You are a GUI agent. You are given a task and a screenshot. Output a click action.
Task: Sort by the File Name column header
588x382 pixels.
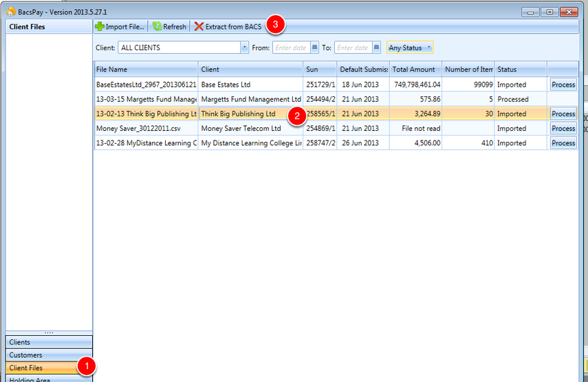point(146,70)
